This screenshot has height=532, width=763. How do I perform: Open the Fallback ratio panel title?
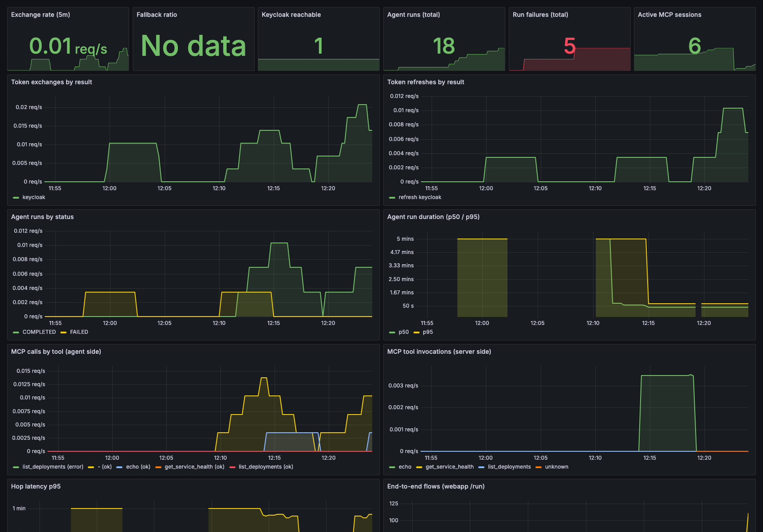[157, 15]
